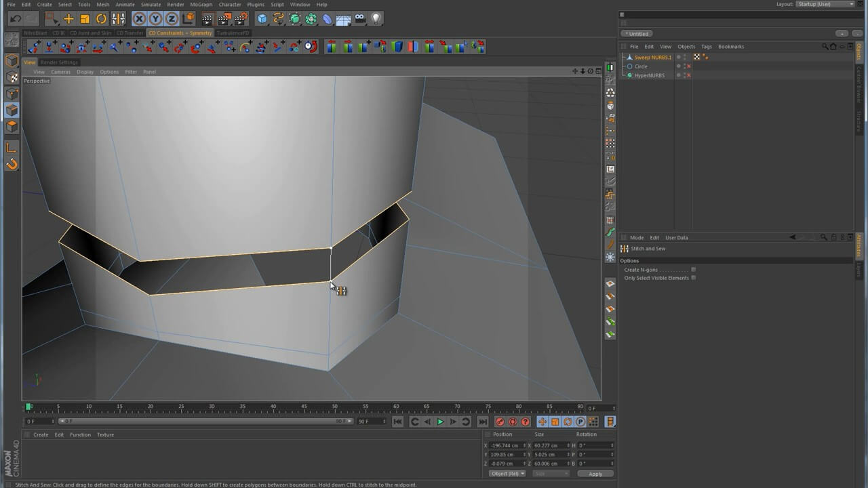
Task: Switch to the TurbulenceFD tab
Action: (x=233, y=33)
